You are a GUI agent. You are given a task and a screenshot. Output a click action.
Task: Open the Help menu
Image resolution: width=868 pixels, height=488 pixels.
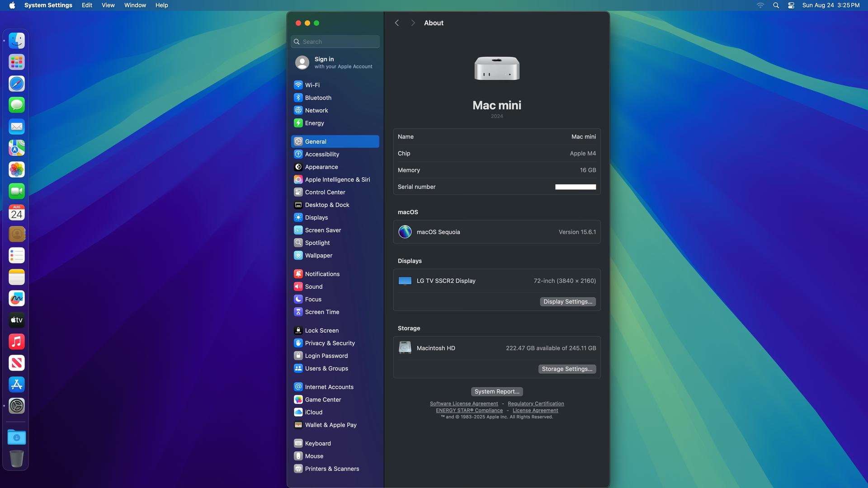click(161, 5)
